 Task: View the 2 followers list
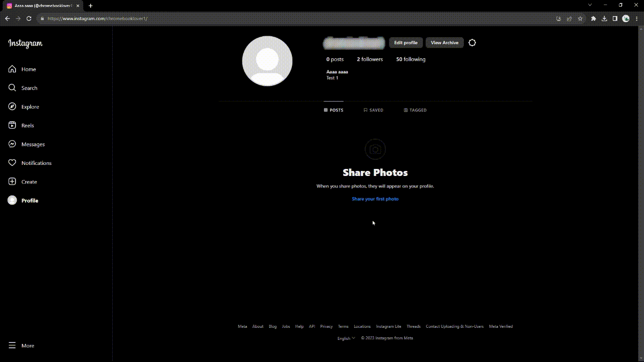point(370,59)
